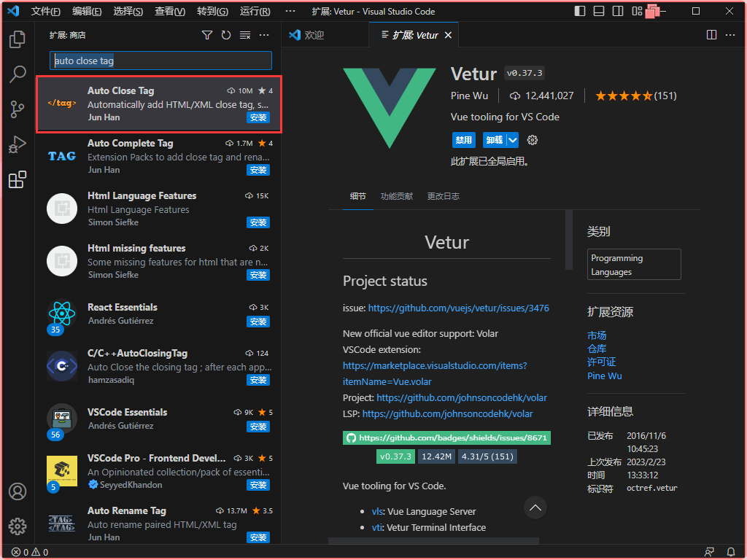Open the johnsoncodehk/volar Project link

pos(462,398)
